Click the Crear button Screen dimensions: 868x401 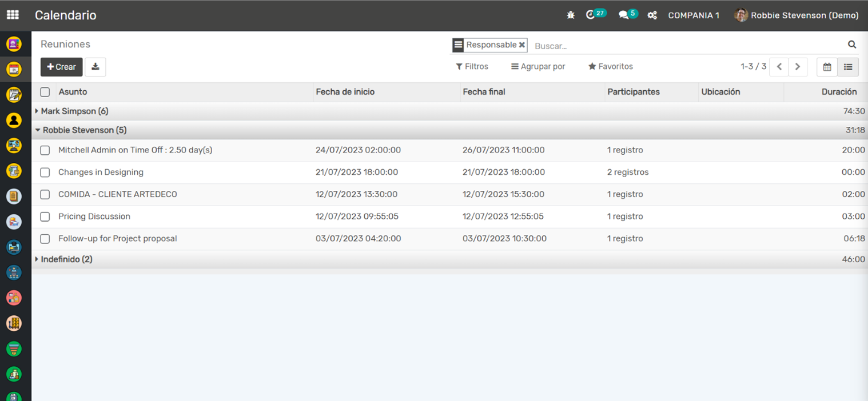point(61,67)
